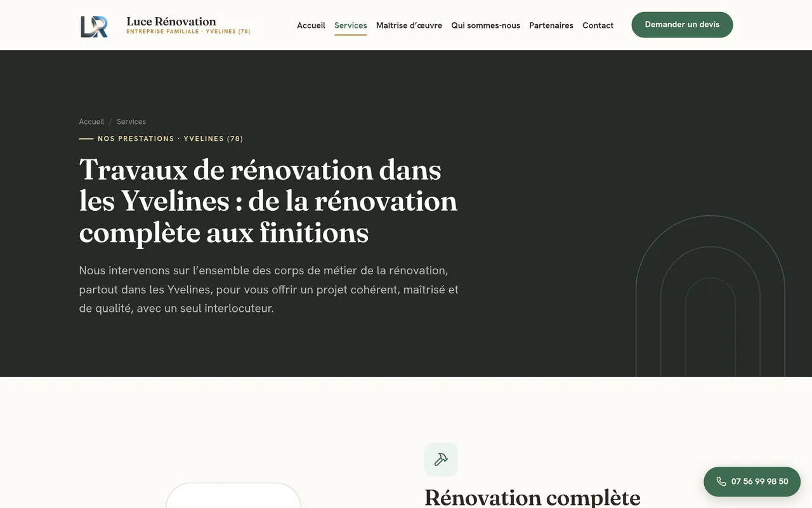812x508 pixels.
Task: Select the Services menu item
Action: tap(351, 25)
